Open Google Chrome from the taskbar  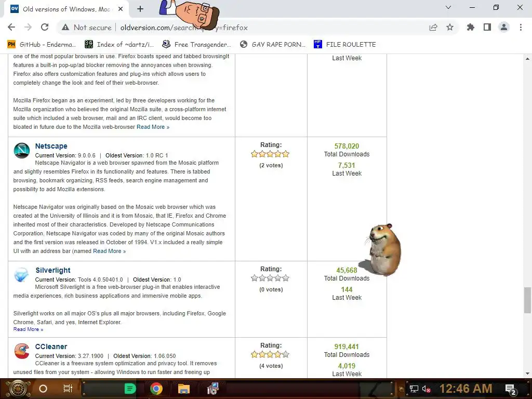coord(156,389)
